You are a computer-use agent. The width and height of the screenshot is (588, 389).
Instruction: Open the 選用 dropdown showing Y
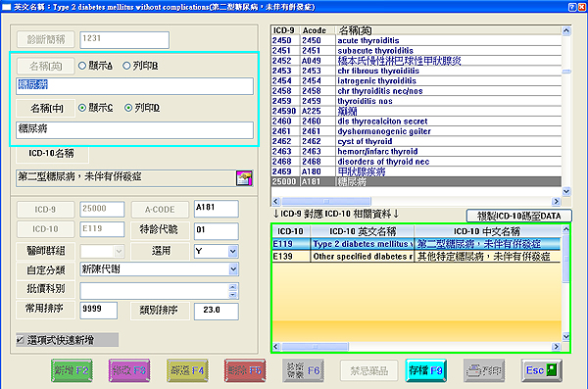(233, 251)
